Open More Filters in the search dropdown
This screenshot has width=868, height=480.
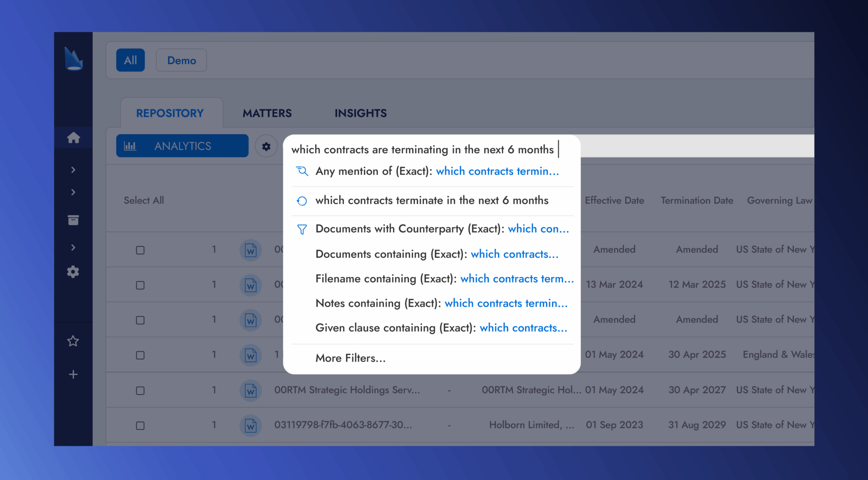point(350,358)
